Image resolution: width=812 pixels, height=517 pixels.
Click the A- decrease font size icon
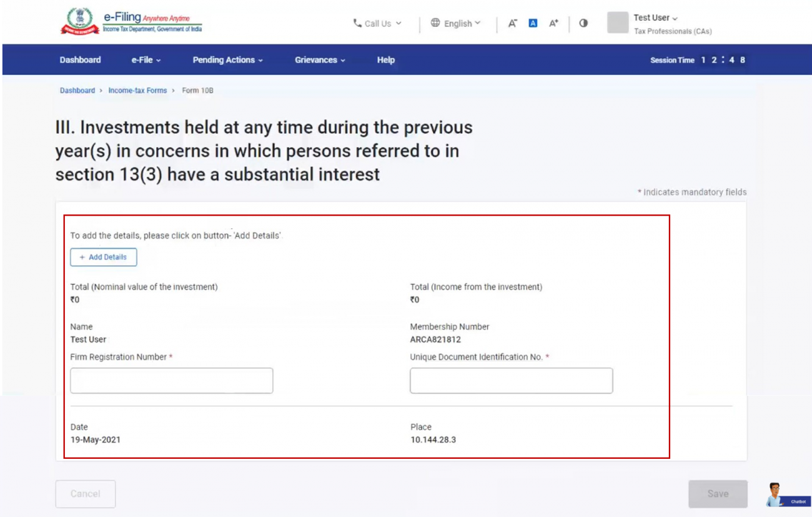tap(512, 23)
